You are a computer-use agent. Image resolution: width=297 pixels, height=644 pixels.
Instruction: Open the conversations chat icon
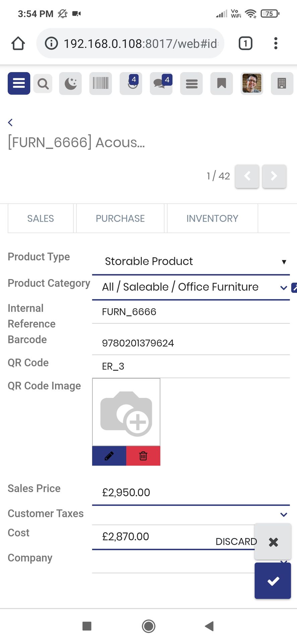161,84
